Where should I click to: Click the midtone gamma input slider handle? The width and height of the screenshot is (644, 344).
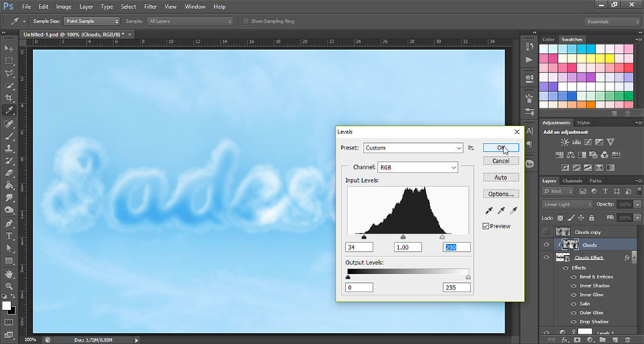[403, 236]
